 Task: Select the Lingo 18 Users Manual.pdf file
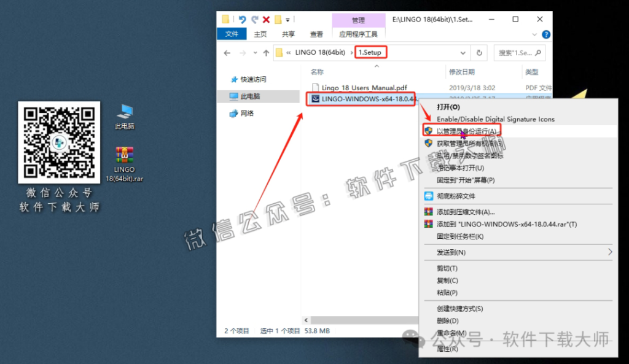pyautogui.click(x=361, y=87)
